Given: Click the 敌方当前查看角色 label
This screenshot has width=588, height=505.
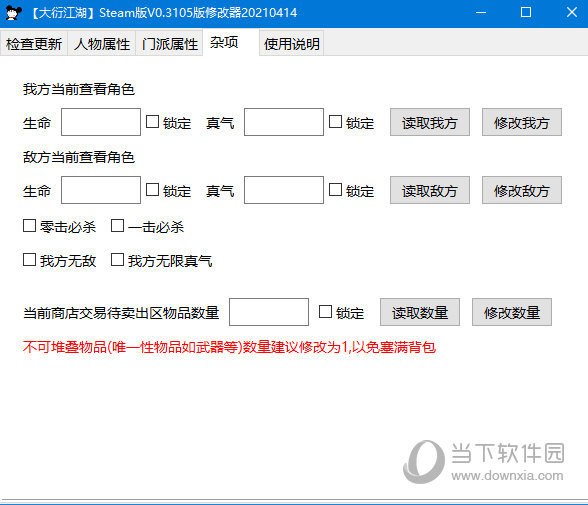Looking at the screenshot, I should pyautogui.click(x=79, y=157).
